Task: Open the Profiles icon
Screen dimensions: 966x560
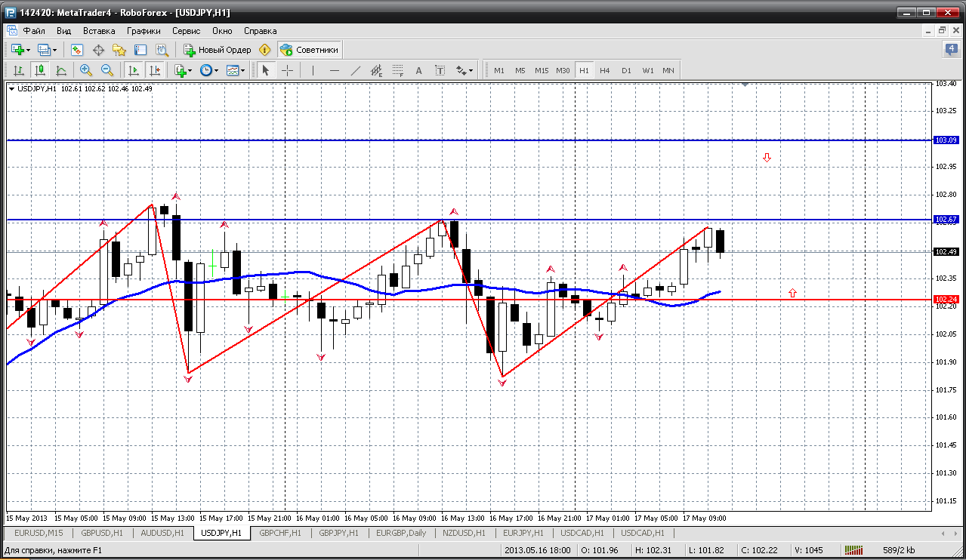Action: pyautogui.click(x=44, y=50)
